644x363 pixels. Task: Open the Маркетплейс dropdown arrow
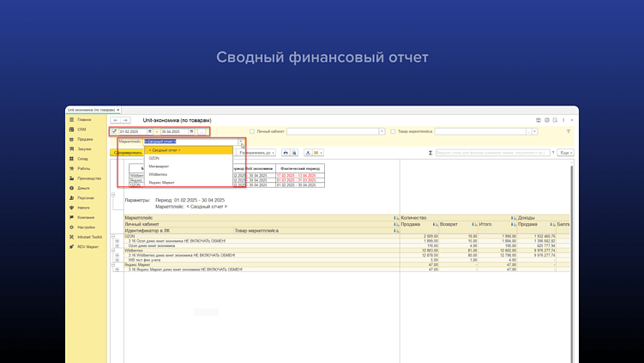pyautogui.click(x=241, y=142)
